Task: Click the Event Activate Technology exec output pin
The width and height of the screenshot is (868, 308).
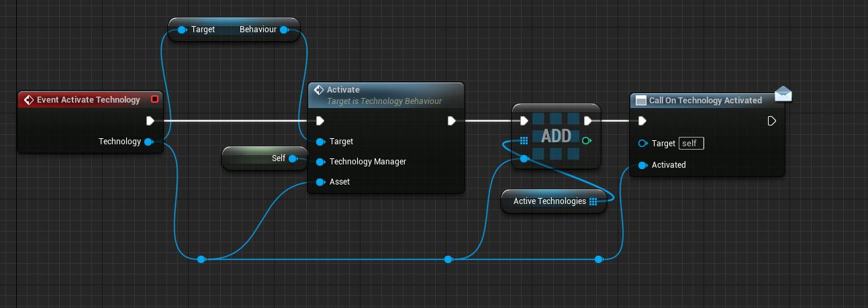Action: coord(150,121)
